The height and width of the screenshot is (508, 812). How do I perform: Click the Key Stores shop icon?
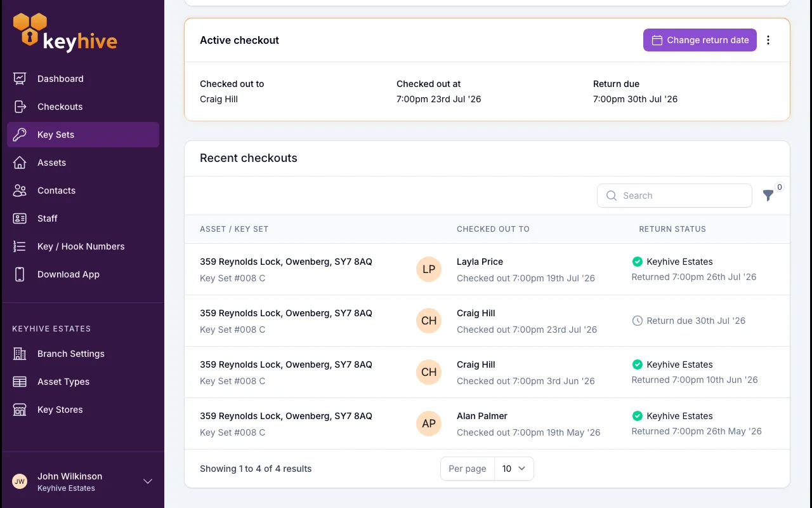[20, 410]
